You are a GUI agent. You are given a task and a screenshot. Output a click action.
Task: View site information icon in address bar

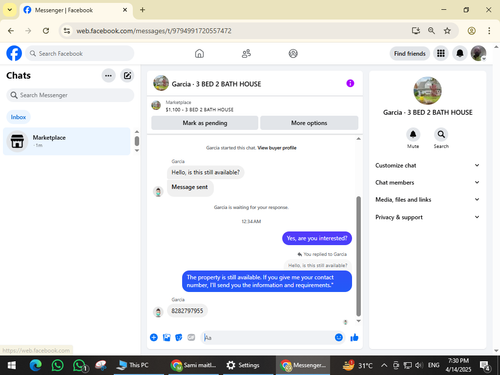click(x=67, y=31)
